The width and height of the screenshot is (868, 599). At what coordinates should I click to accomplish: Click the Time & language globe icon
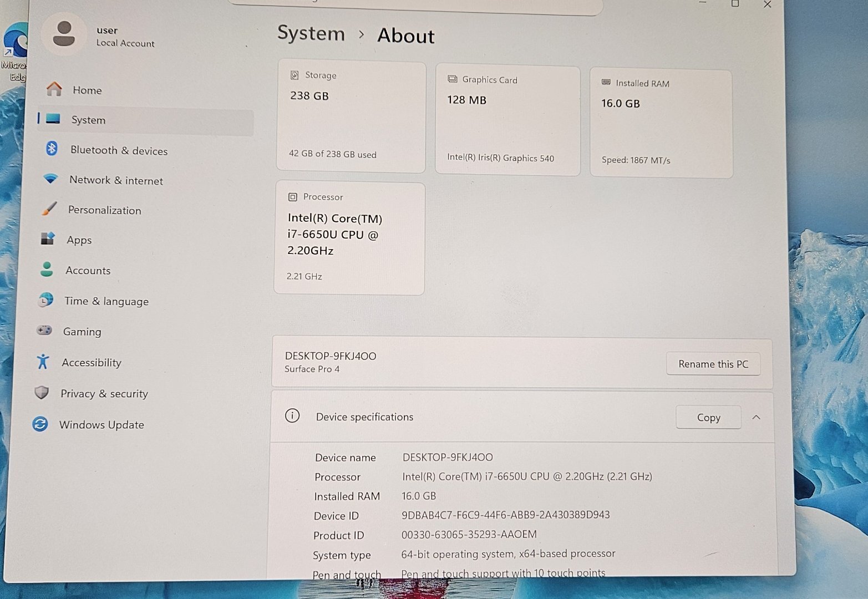tap(45, 300)
